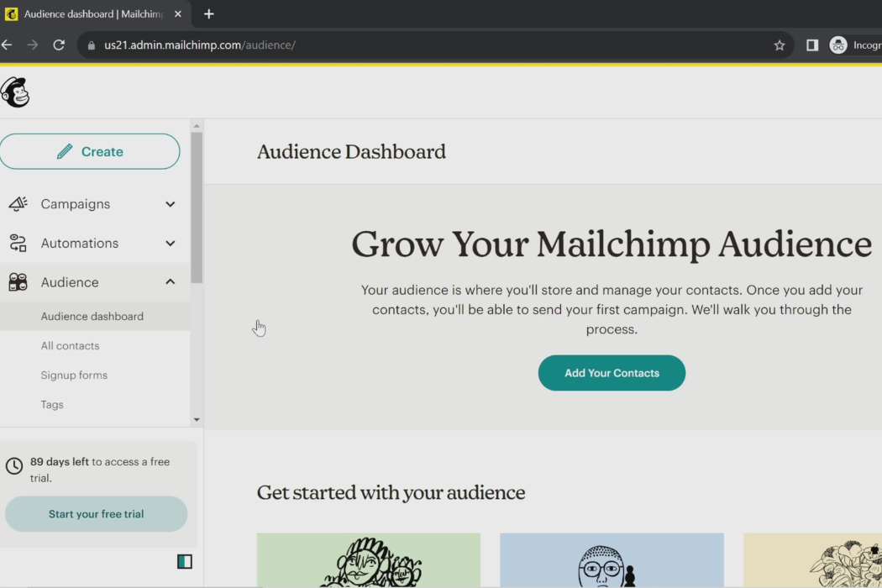Open Tags in sidebar
The height and width of the screenshot is (588, 882).
pyautogui.click(x=52, y=404)
